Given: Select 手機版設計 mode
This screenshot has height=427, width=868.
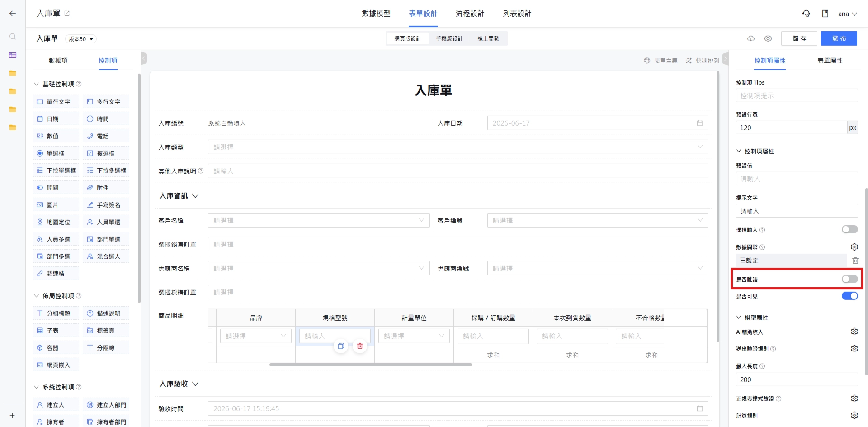Looking at the screenshot, I should (449, 39).
